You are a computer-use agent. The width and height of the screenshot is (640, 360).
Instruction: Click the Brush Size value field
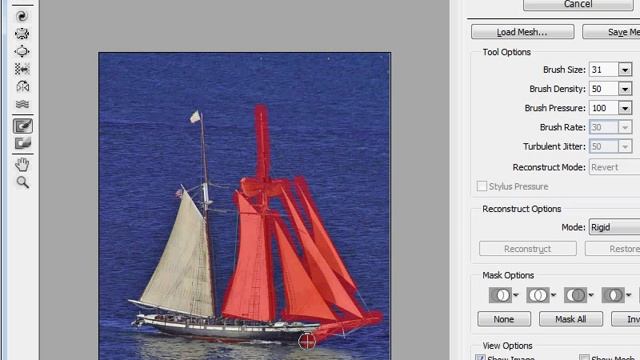[x=604, y=70]
